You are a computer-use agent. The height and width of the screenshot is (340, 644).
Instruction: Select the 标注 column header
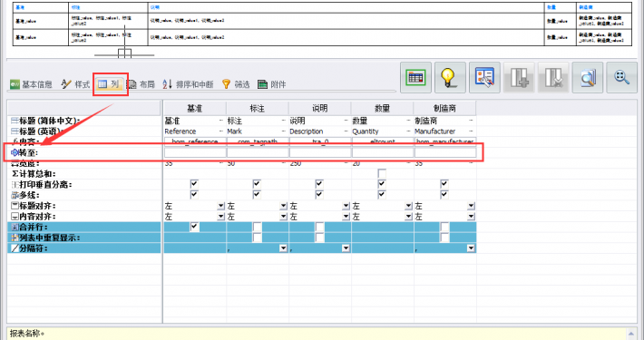point(257,109)
